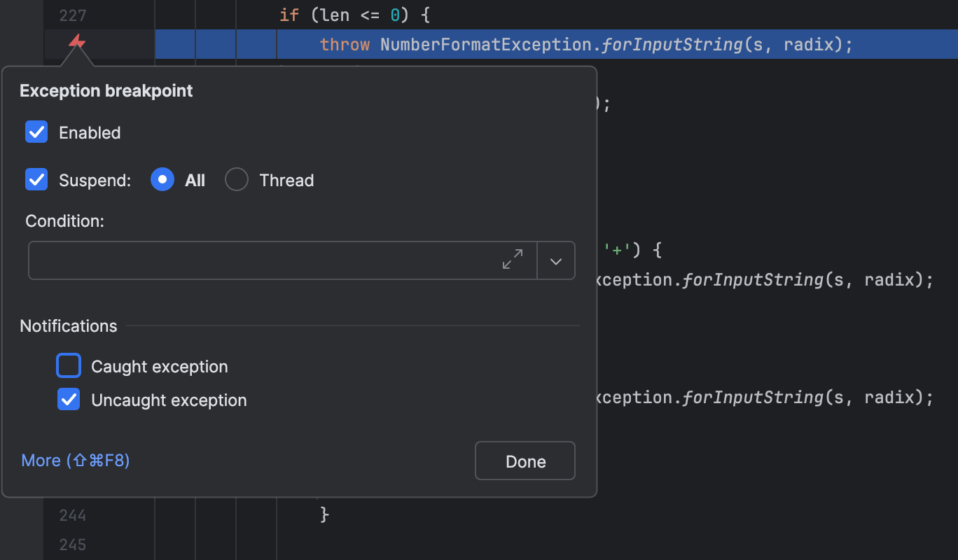The height and width of the screenshot is (560, 958).
Task: Select the All suspend radio button
Action: (x=162, y=180)
